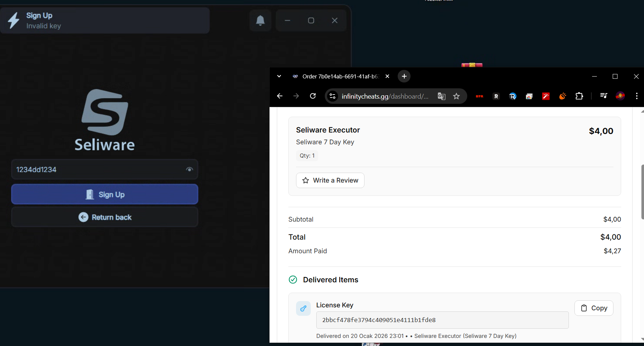
Task: Click the "Seliware Executor" product title
Action: [x=328, y=130]
